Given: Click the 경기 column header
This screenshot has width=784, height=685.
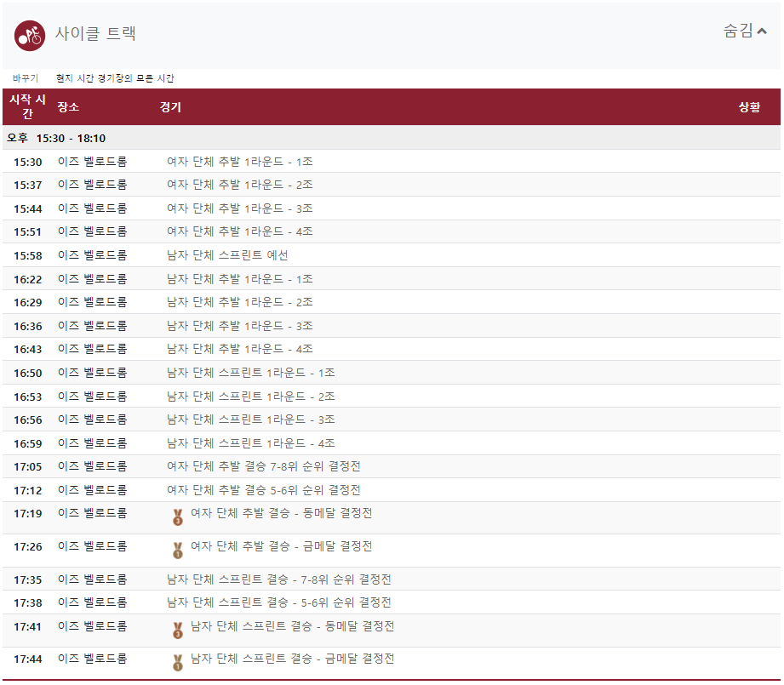Looking at the screenshot, I should click(x=170, y=106).
